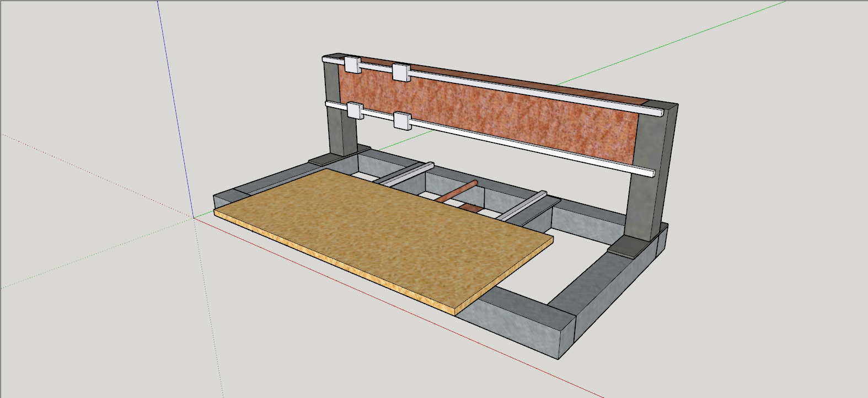
Task: Click the leftmost white block on upper rail
Action: (352, 64)
